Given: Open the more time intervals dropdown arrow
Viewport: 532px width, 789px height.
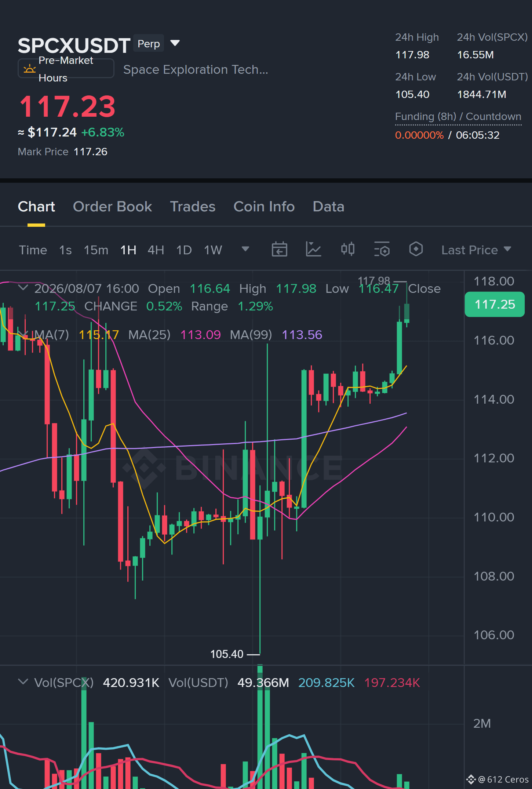Looking at the screenshot, I should click(x=245, y=249).
